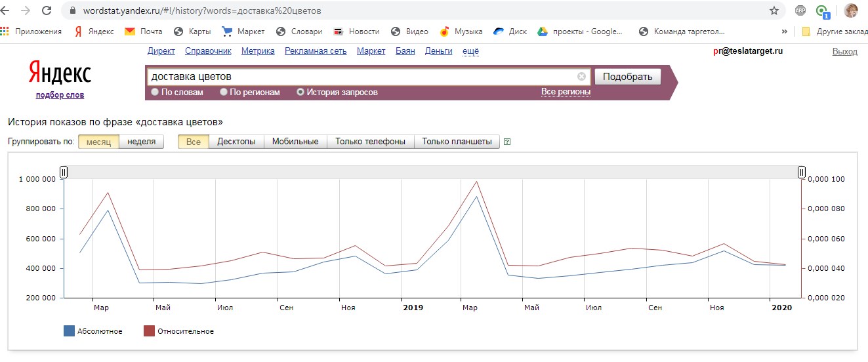
Task: Select the По словам radio button
Action: coord(155,92)
